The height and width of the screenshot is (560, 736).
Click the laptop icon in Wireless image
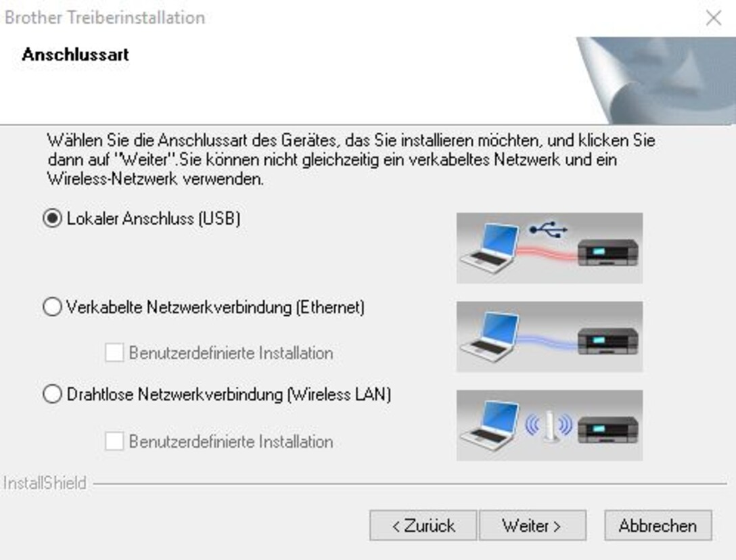pos(490,425)
